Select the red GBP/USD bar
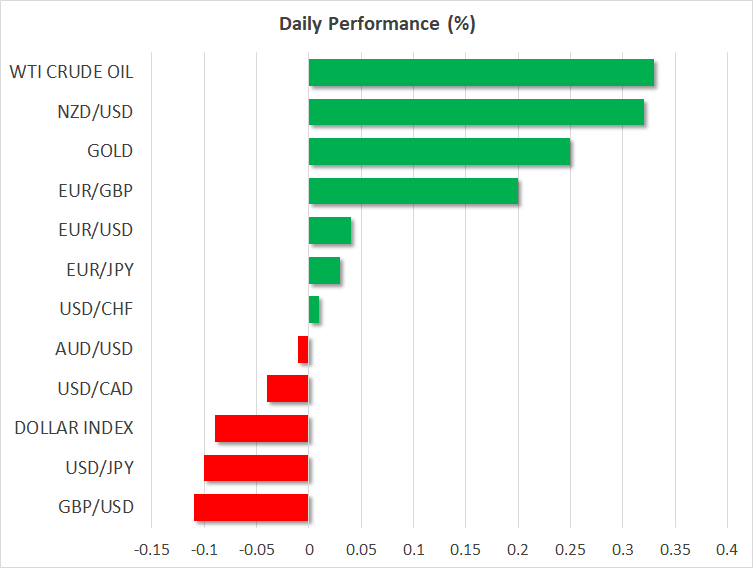Screen dimensions: 753x568 (251, 507)
